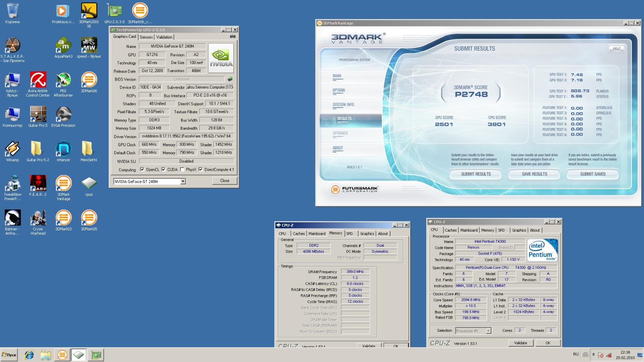Open Windows Explorer folder on taskbar
Viewport: 644px width, 362px height.
[45, 355]
